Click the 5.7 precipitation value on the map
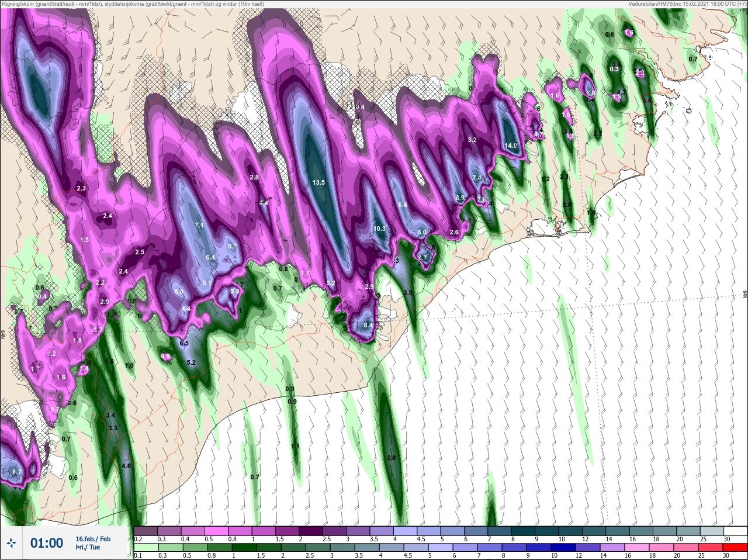Viewport: 748px width, 560px height. tap(232, 246)
